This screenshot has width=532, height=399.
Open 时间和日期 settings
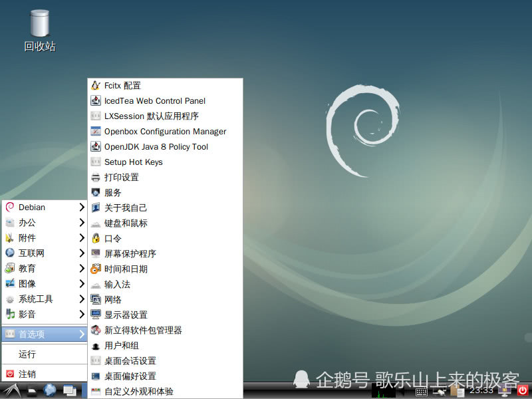point(165,269)
